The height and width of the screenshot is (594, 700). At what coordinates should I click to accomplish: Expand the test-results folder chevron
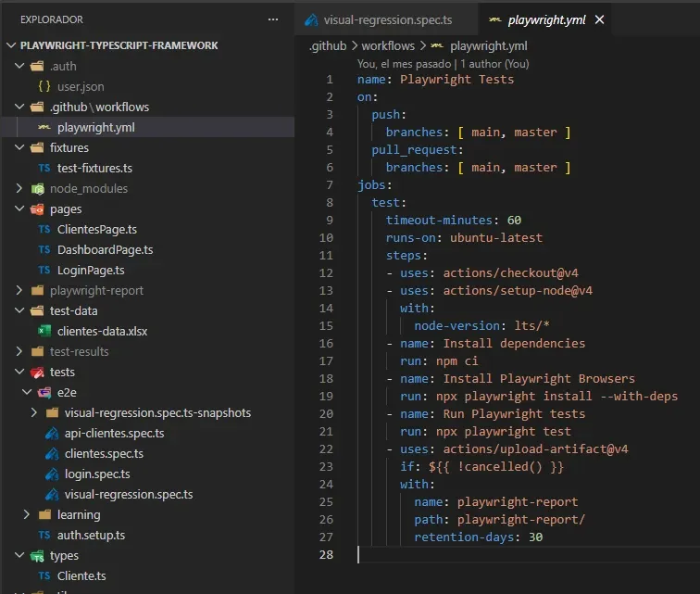tap(19, 351)
